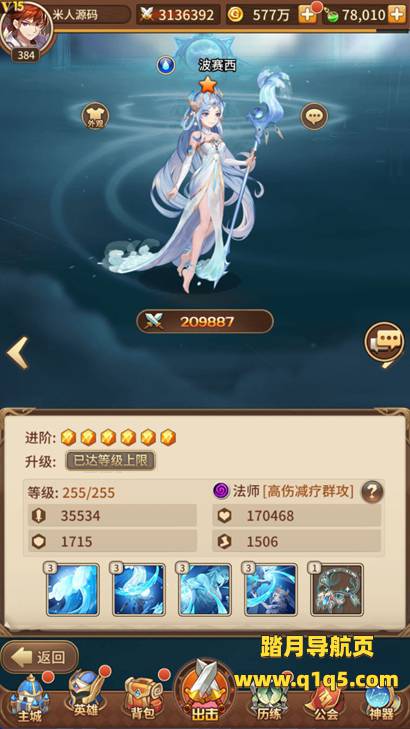This screenshot has height=729, width=410.
Task: Tap the hero comment speech bubble icon
Action: click(314, 116)
